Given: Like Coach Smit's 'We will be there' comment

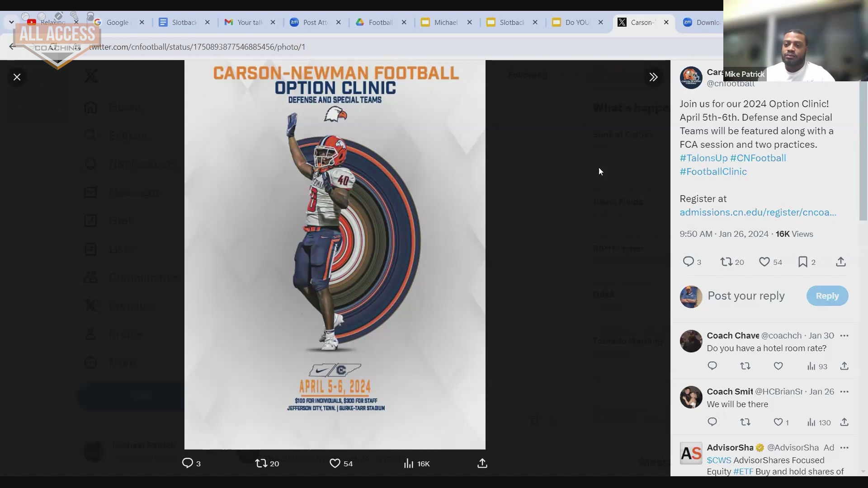Looking at the screenshot, I should tap(778, 422).
